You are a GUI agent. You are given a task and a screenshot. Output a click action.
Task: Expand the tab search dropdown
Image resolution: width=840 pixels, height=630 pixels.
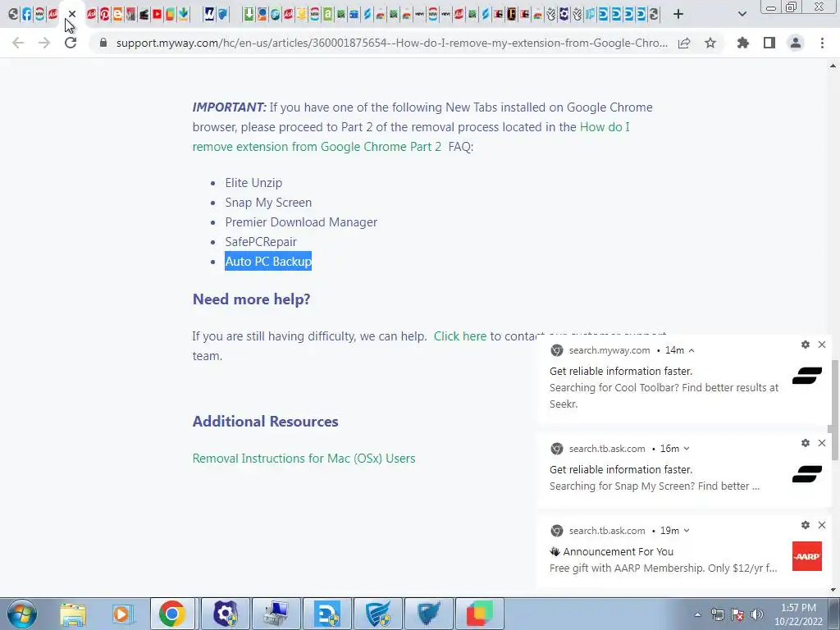[x=742, y=15]
